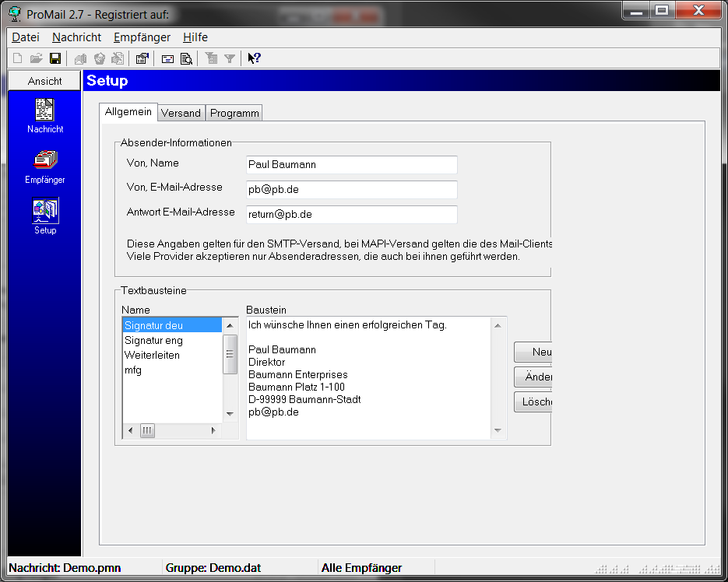The width and height of the screenshot is (728, 582).
Task: Click the Name list scroll right arrow
Action: coord(213,431)
